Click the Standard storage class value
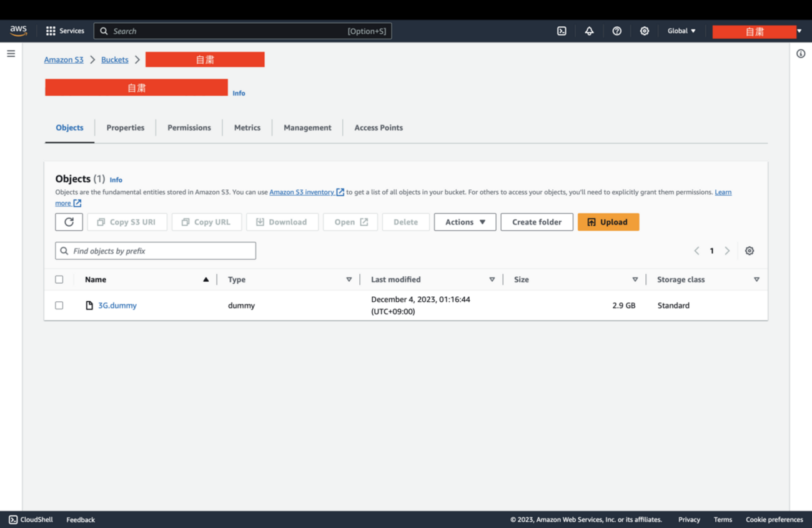The image size is (812, 528). (x=673, y=306)
